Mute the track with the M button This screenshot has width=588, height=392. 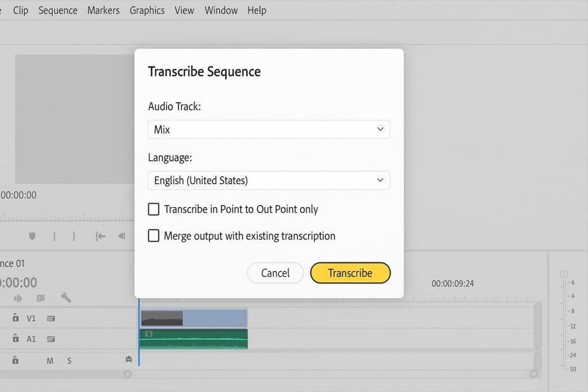click(50, 360)
